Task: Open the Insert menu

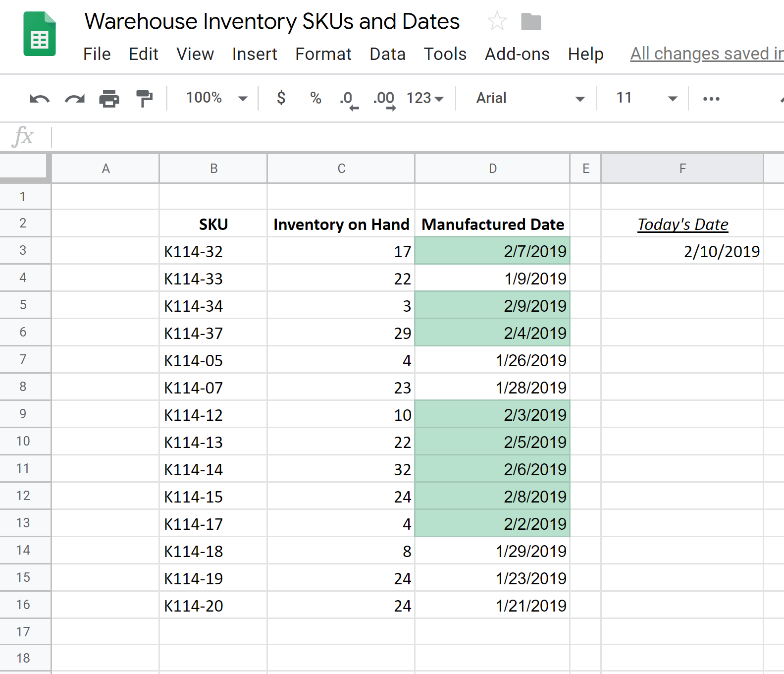Action: click(x=255, y=54)
